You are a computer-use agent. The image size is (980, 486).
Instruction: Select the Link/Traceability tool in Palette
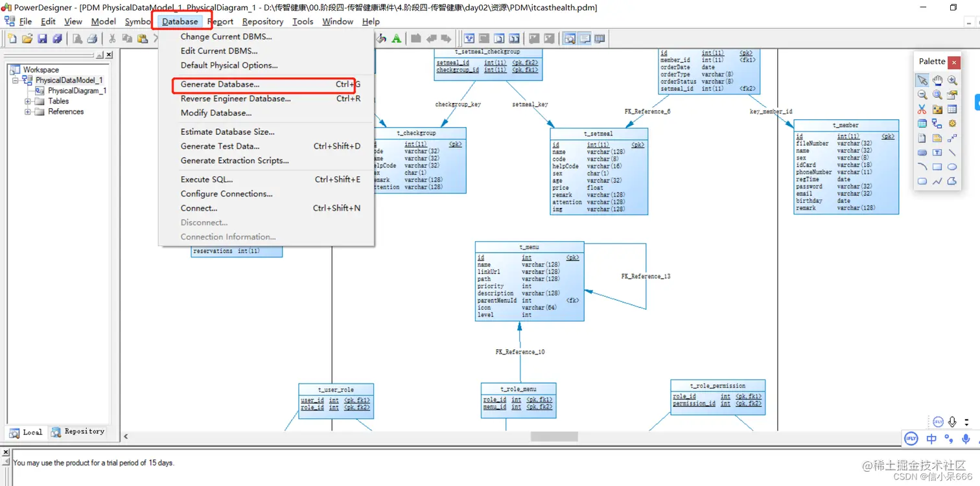952,138
